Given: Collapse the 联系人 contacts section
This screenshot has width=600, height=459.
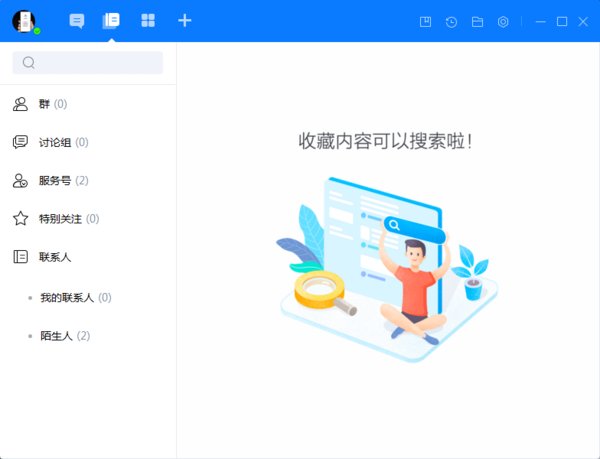Looking at the screenshot, I should [x=88, y=257].
